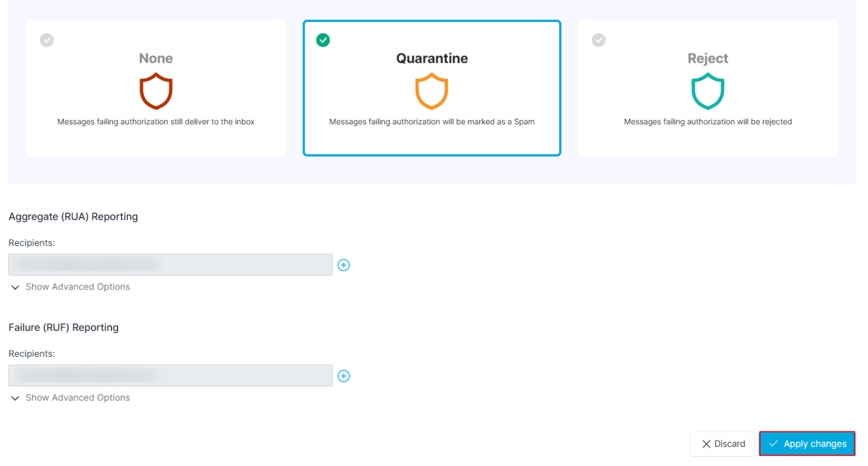Viewport: 868px width, 466px height.
Task: Select the None policy selection circle
Action: point(47,40)
